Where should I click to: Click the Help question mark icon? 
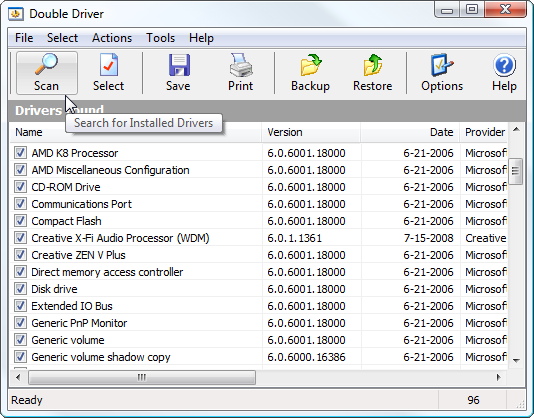pyautogui.click(x=504, y=65)
